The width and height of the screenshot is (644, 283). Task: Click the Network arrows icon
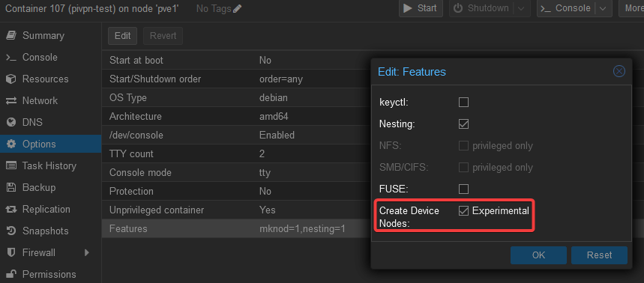tap(11, 100)
